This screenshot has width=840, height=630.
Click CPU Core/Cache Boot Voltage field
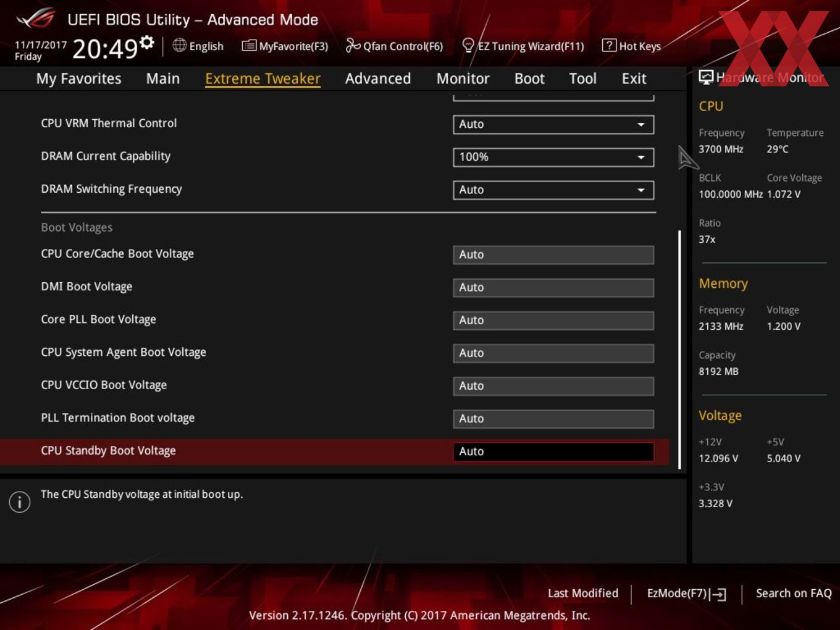click(x=553, y=254)
